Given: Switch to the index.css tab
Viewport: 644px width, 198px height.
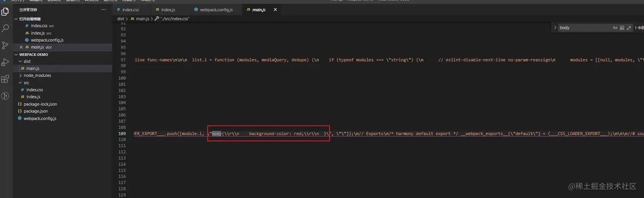Looking at the screenshot, I should click(x=131, y=9).
